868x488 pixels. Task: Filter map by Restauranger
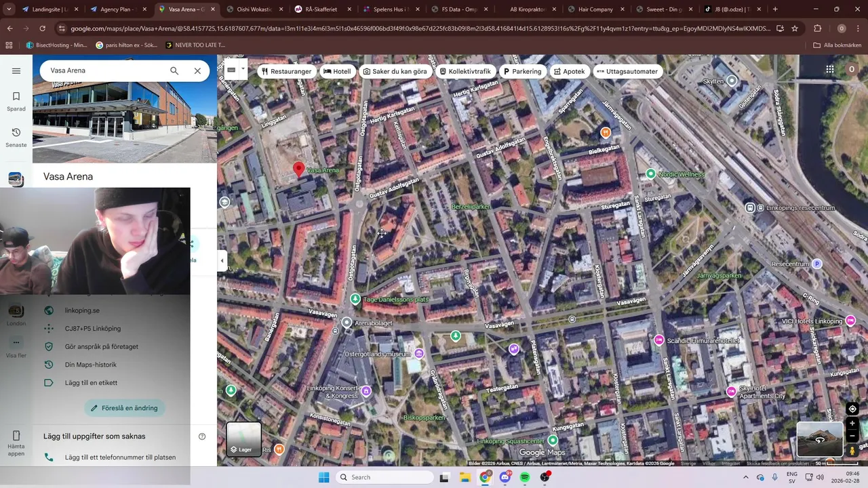click(x=287, y=71)
